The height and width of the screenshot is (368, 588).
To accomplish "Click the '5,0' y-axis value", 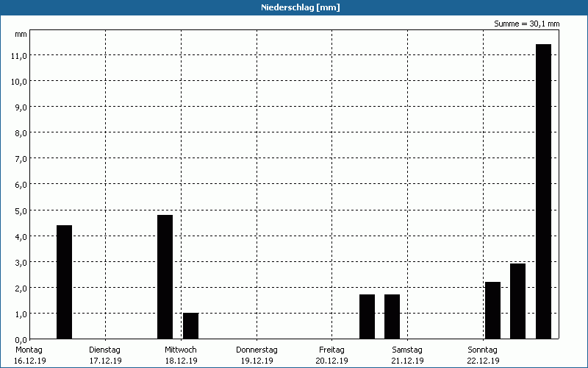I will 21,210.
